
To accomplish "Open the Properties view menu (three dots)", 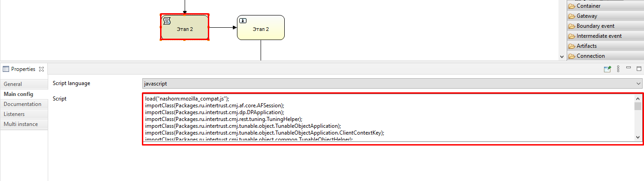I will [x=619, y=69].
